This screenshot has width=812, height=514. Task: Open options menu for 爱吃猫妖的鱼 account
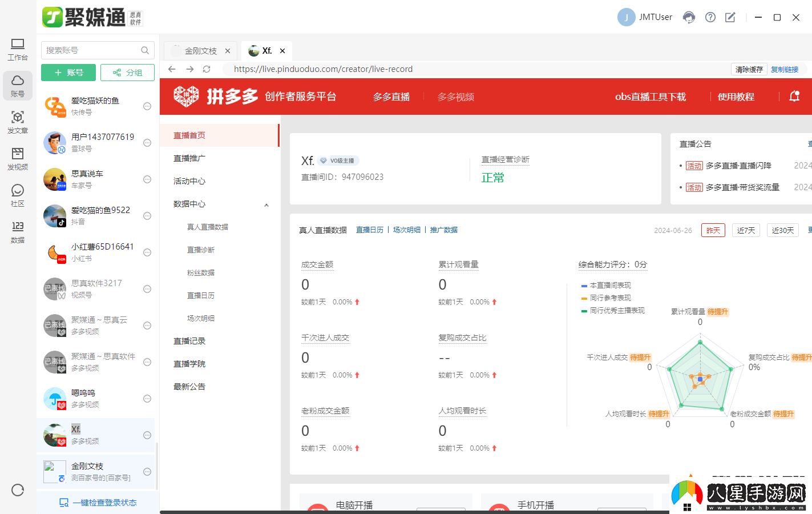(x=147, y=106)
